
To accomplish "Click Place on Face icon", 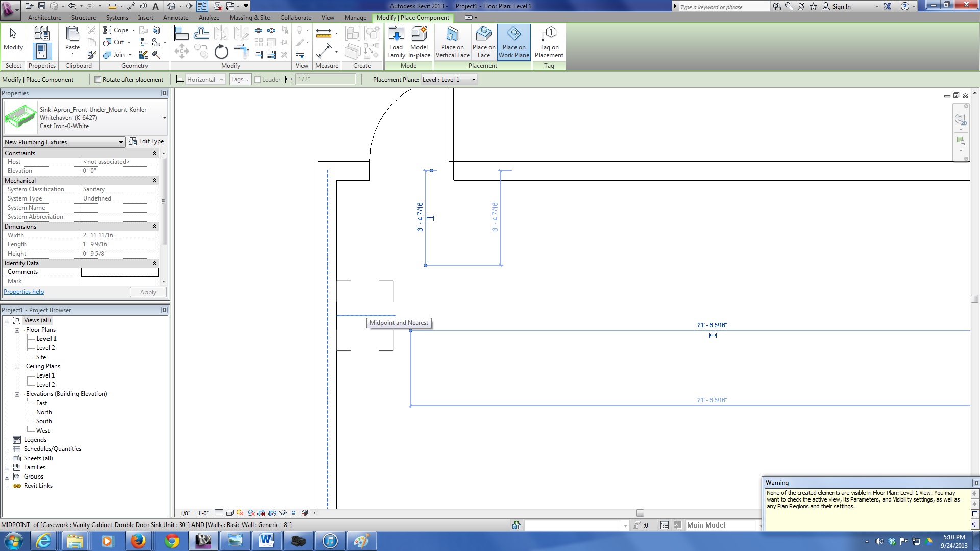I will point(483,35).
